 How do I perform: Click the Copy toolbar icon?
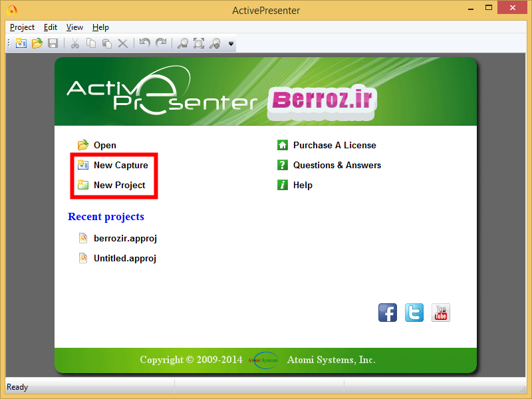[x=91, y=43]
